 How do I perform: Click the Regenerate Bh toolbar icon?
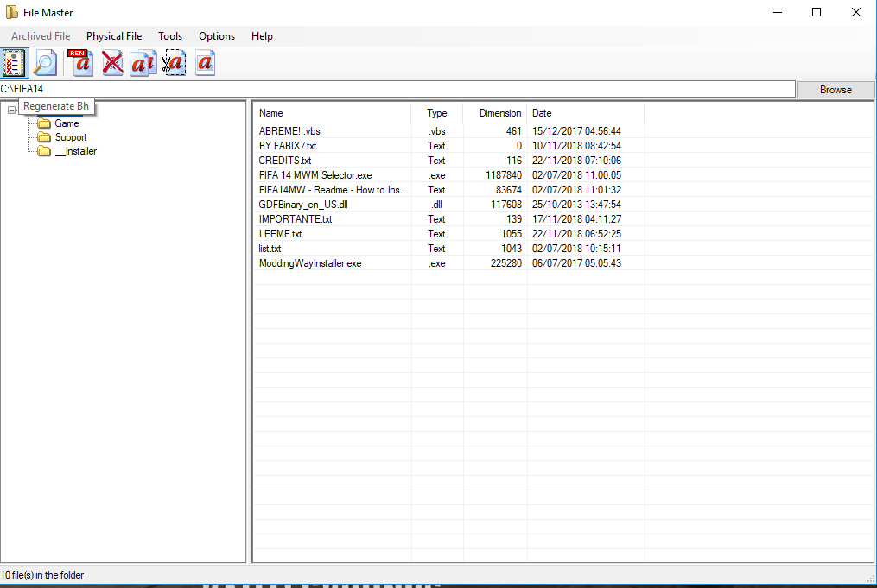[15, 63]
